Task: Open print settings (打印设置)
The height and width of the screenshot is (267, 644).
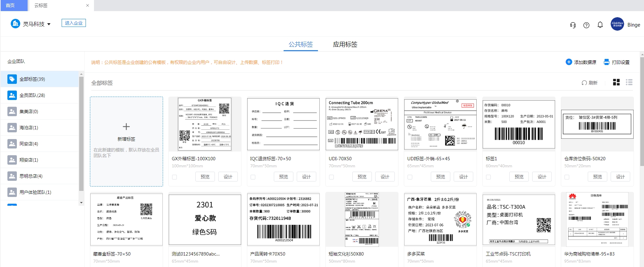Action: 617,62
